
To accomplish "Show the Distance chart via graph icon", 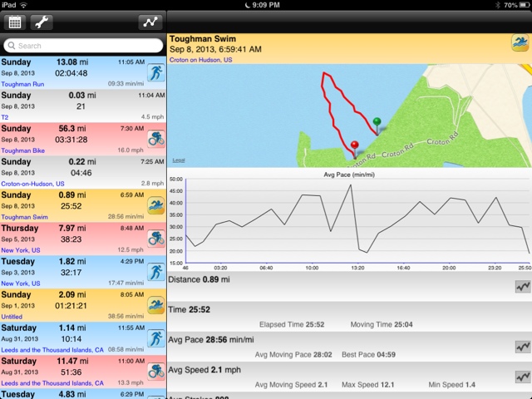I will coord(523,287).
